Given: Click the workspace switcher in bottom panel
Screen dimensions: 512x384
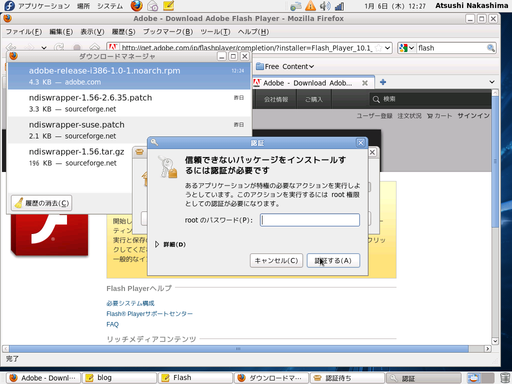Looking at the screenshot, I should click(x=480, y=378).
